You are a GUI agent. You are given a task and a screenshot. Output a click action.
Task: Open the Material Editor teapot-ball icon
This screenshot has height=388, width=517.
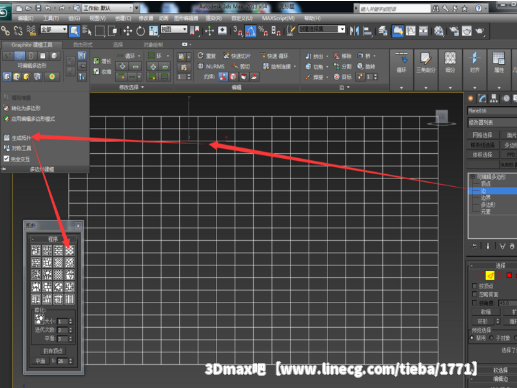[x=438, y=31]
